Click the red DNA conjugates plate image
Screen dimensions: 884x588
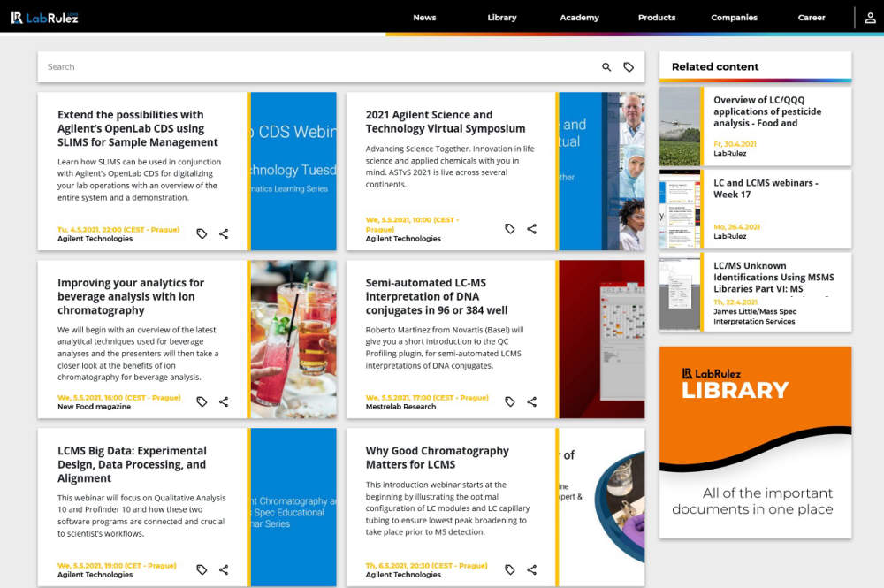pyautogui.click(x=601, y=340)
